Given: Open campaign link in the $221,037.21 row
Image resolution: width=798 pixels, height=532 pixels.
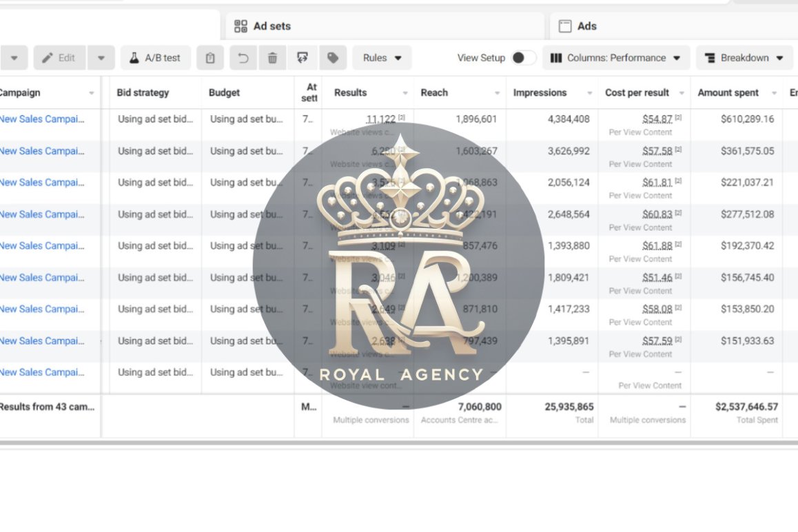Looking at the screenshot, I should click(x=42, y=182).
